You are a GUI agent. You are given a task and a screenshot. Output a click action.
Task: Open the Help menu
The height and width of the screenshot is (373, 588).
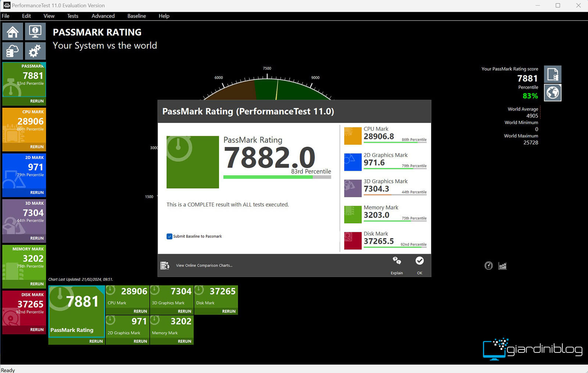[164, 16]
